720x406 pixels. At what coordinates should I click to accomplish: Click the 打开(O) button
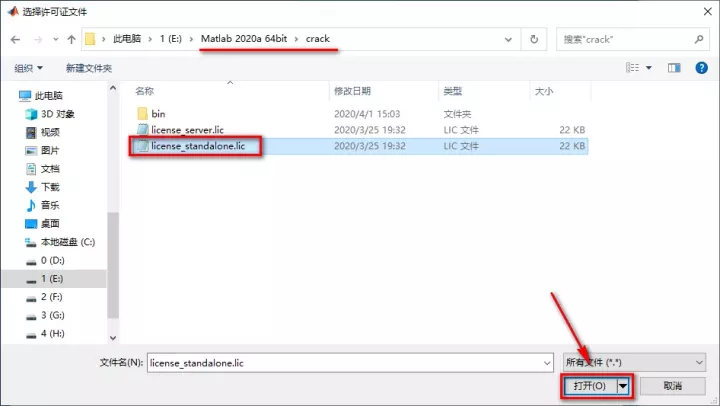588,385
